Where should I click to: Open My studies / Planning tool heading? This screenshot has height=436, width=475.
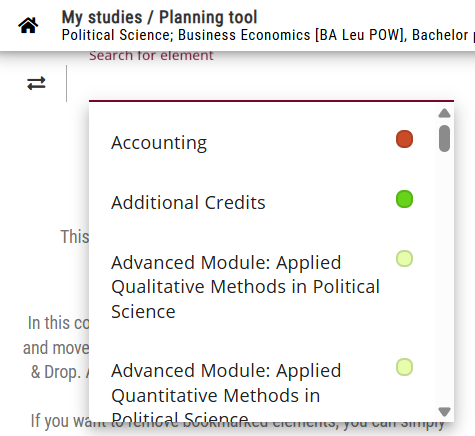click(159, 17)
